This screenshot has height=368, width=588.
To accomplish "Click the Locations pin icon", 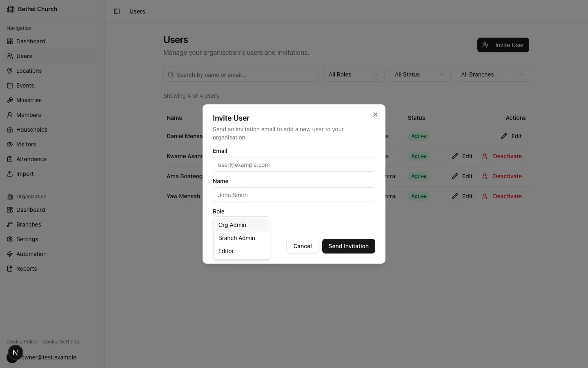I will pyautogui.click(x=10, y=71).
